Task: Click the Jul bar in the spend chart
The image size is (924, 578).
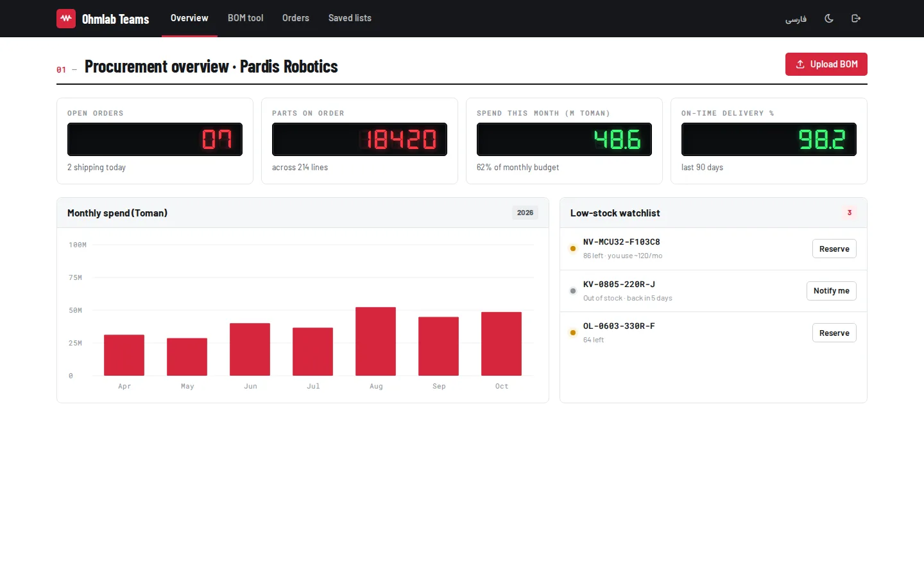Action: click(312, 352)
